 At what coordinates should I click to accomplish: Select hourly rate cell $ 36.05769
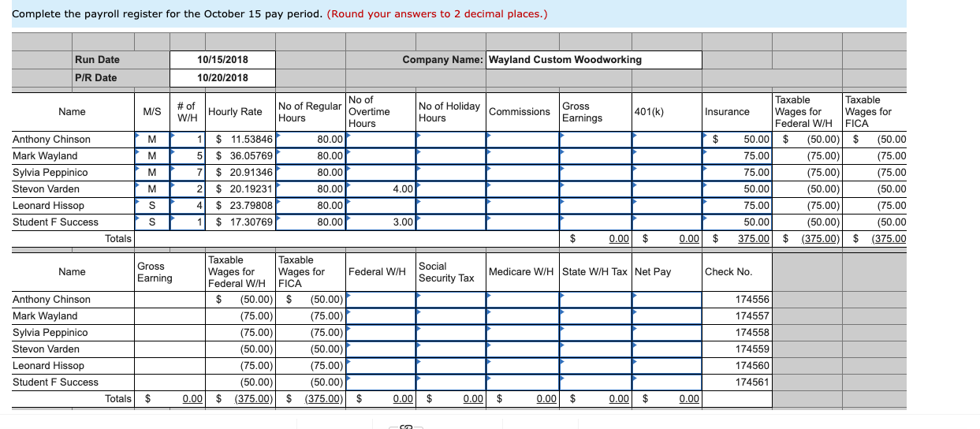point(240,156)
